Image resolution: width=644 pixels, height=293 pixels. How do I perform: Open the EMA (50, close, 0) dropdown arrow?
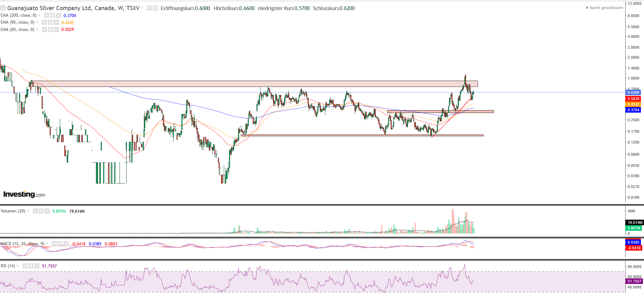coord(38,30)
